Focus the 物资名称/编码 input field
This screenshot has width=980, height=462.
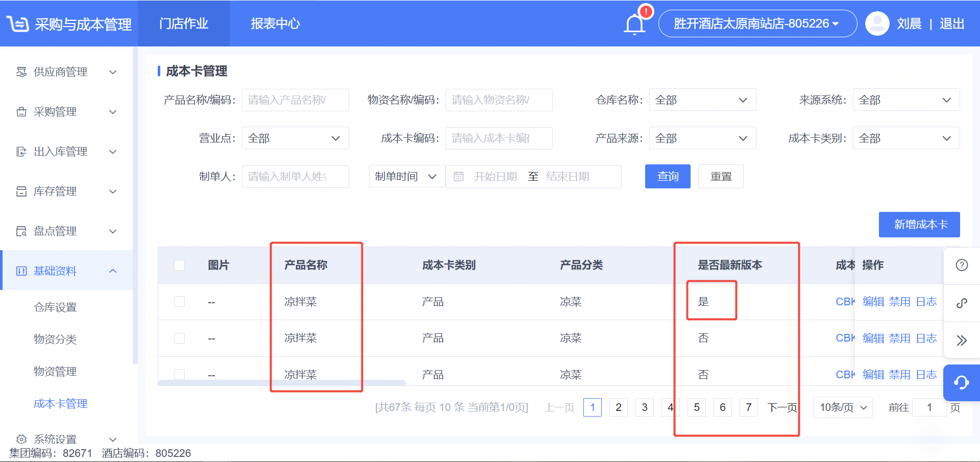[499, 100]
